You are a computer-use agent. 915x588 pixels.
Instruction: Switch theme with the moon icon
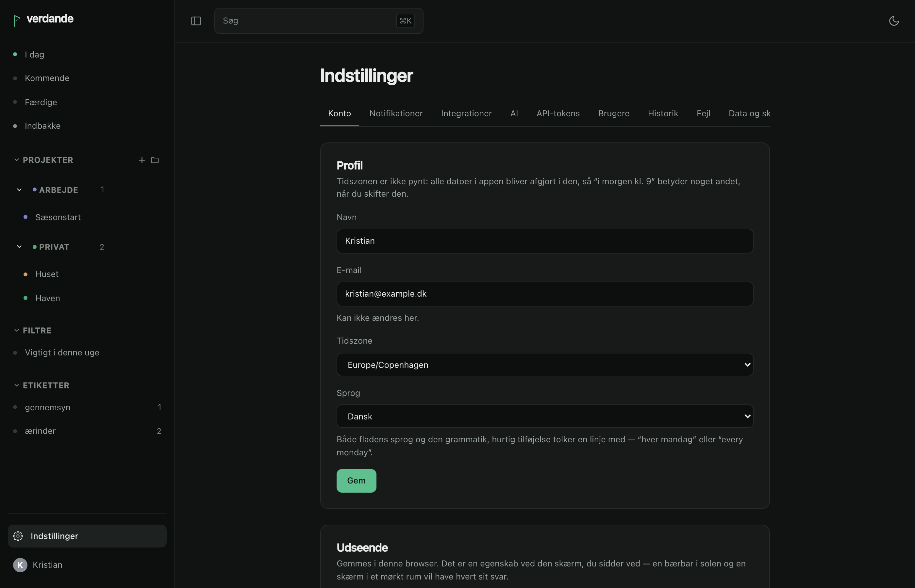[894, 21]
